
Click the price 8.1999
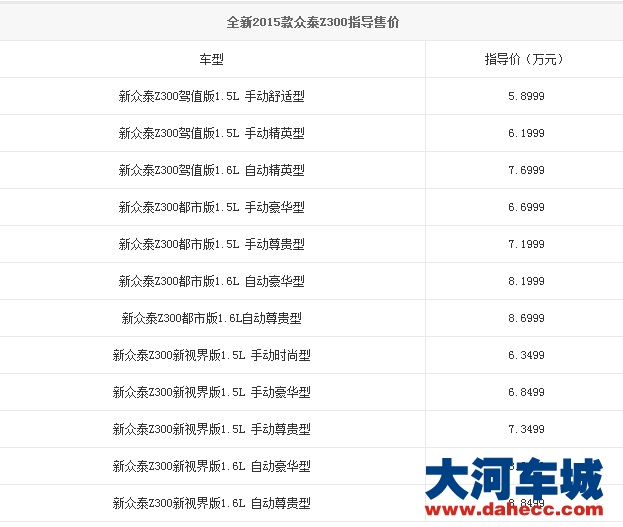click(526, 281)
